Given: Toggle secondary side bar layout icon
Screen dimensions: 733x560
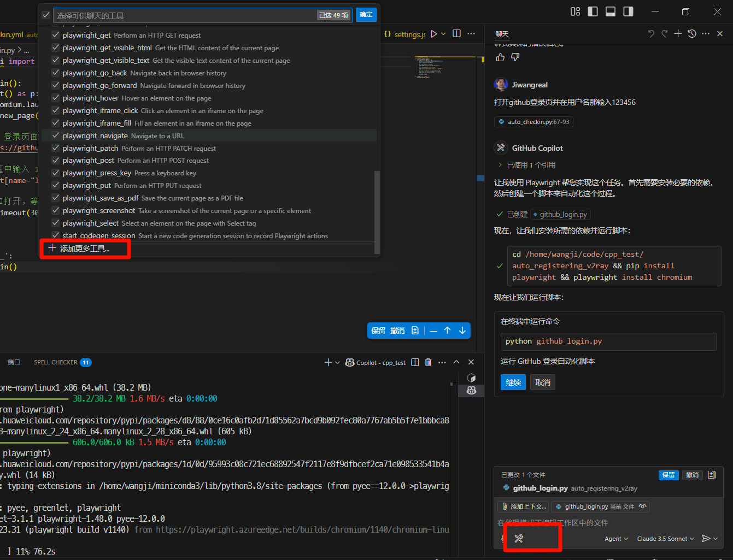Looking at the screenshot, I should [x=628, y=11].
